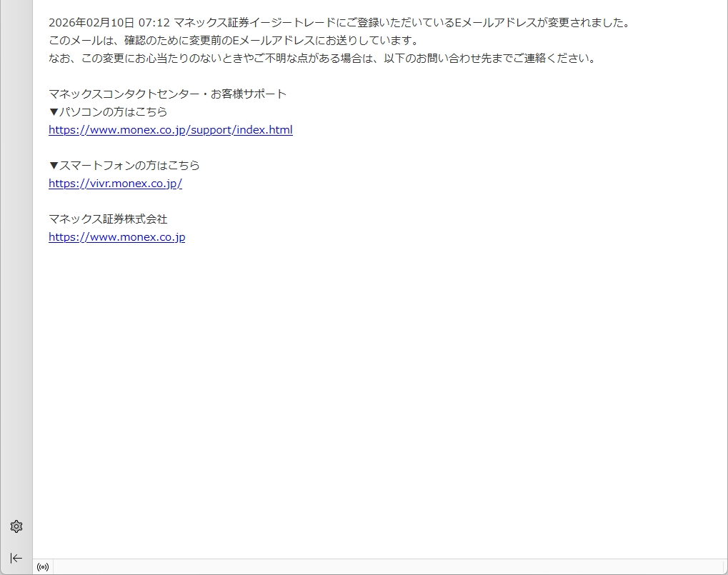Click the line starting with なお、この変更に
The height and width of the screenshot is (575, 728).
tap(321, 59)
